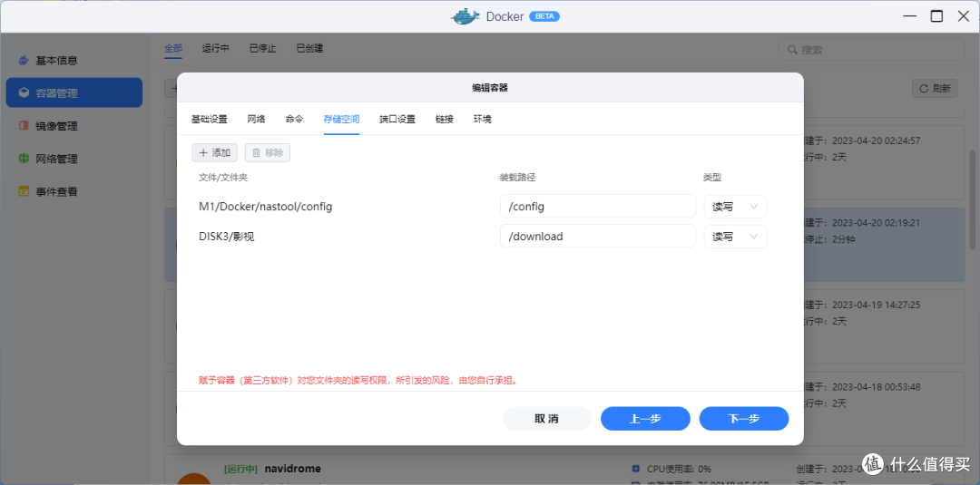The height and width of the screenshot is (485, 980).
Task: Go back with 上一步 button
Action: (646, 419)
